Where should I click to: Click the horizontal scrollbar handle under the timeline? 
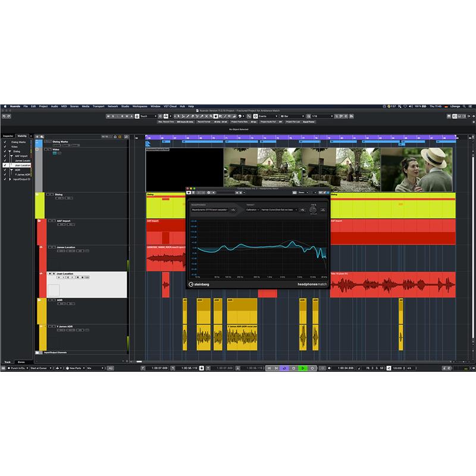[139, 362]
